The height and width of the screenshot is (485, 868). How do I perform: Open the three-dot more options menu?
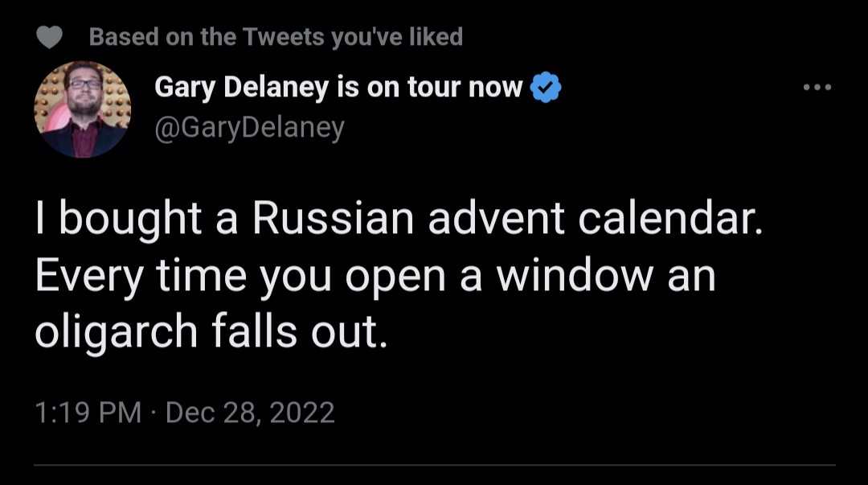pyautogui.click(x=818, y=87)
